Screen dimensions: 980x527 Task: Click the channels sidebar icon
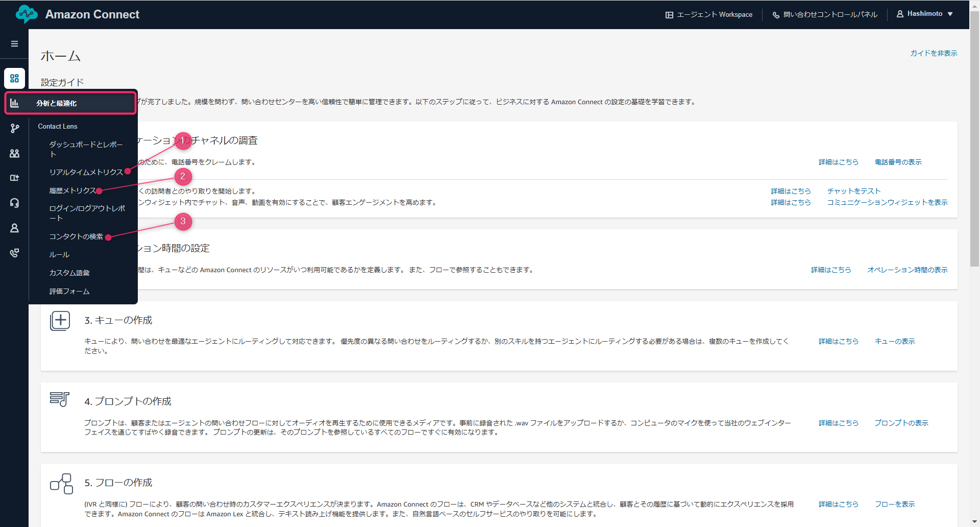14,178
